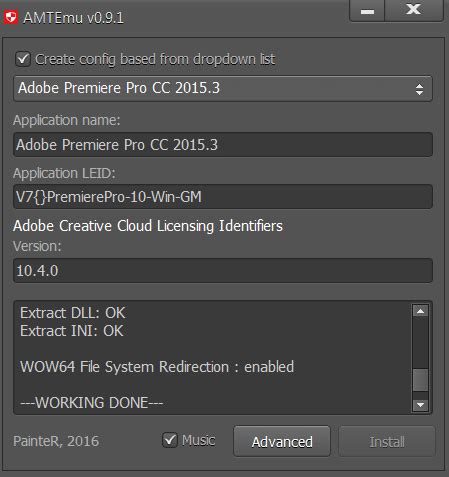Click the Application LEID input field
449x477 pixels.
223,197
